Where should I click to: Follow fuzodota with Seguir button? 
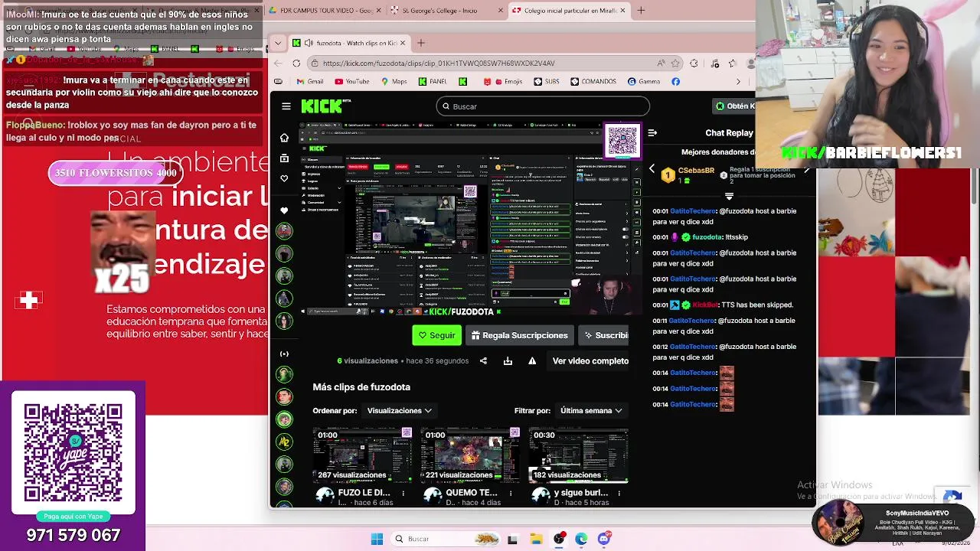pos(436,335)
